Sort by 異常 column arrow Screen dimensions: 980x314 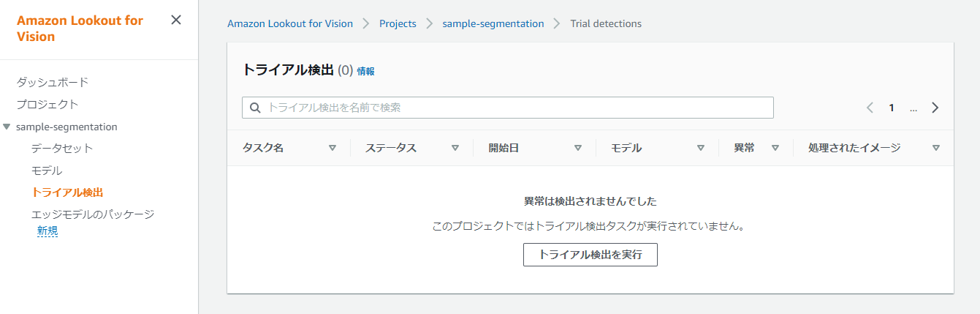click(x=775, y=148)
